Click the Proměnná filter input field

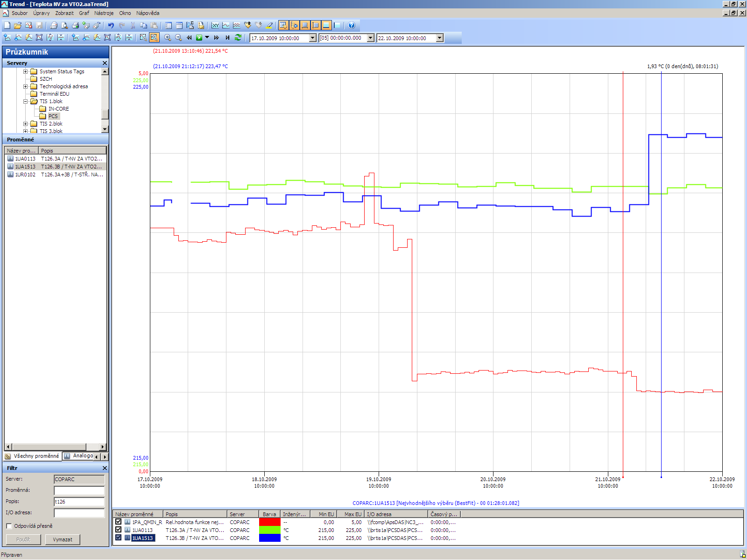(79, 490)
